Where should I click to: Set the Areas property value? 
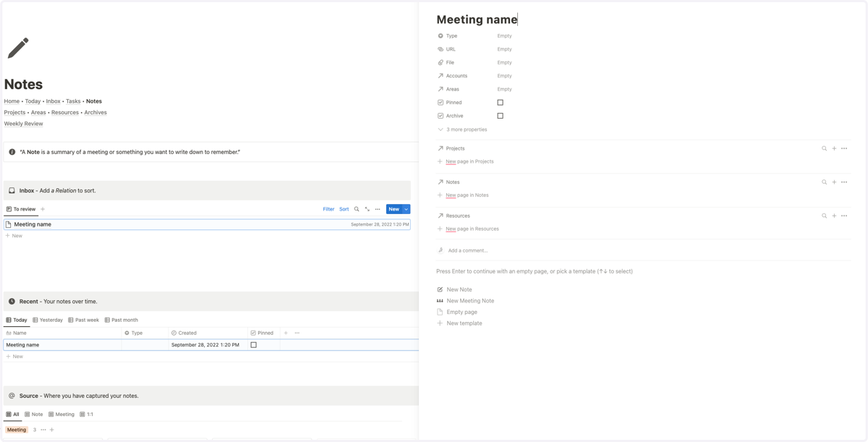pos(504,89)
